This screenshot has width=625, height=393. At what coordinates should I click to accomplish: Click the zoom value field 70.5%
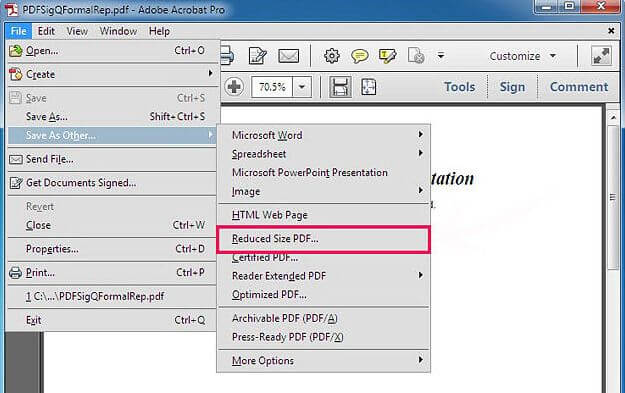point(272,86)
